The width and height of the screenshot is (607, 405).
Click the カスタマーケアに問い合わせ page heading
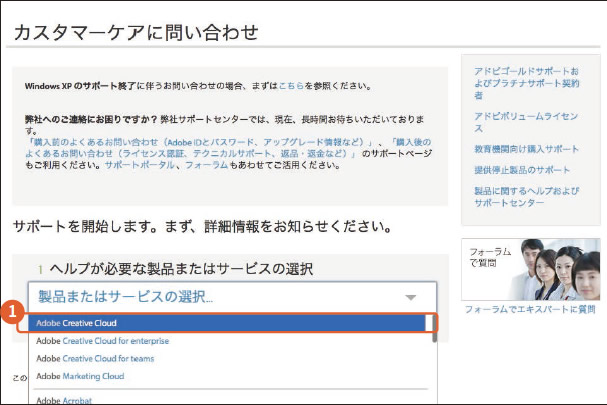[x=136, y=32]
